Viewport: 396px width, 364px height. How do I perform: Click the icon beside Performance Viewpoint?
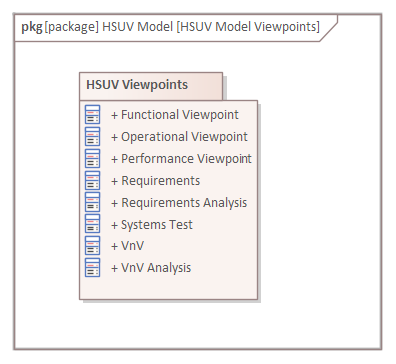[x=92, y=158]
